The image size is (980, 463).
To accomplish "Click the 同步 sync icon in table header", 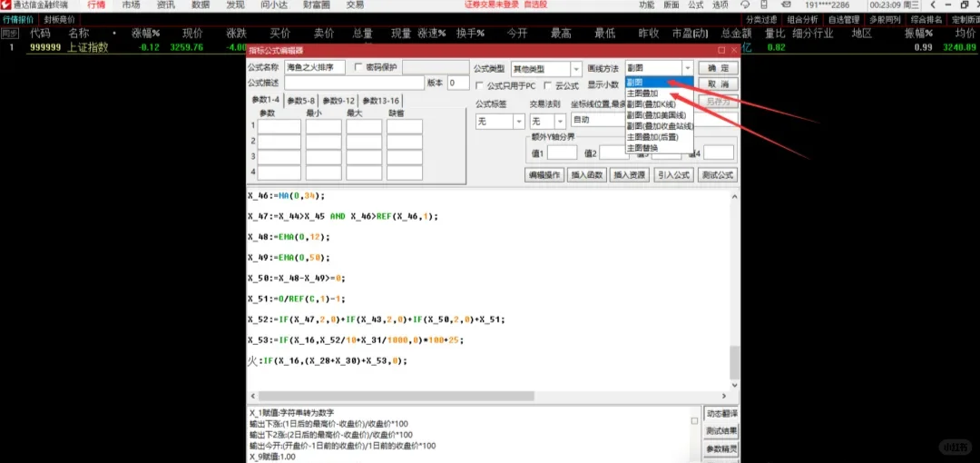I will (9, 34).
